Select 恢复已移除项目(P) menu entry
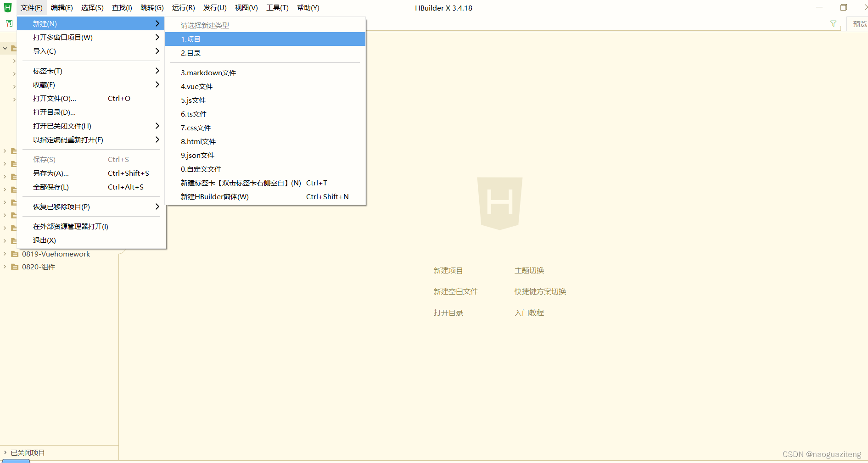The width and height of the screenshot is (868, 463). (91, 206)
